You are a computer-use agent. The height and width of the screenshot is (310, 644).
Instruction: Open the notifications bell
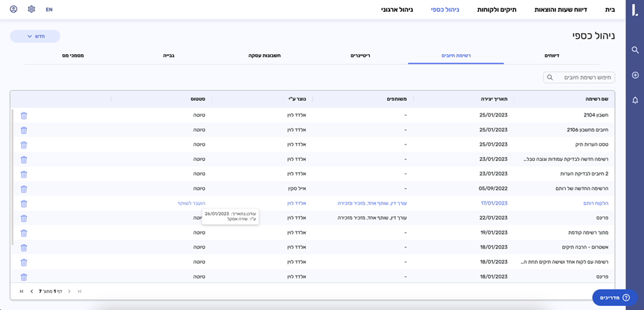[x=635, y=100]
